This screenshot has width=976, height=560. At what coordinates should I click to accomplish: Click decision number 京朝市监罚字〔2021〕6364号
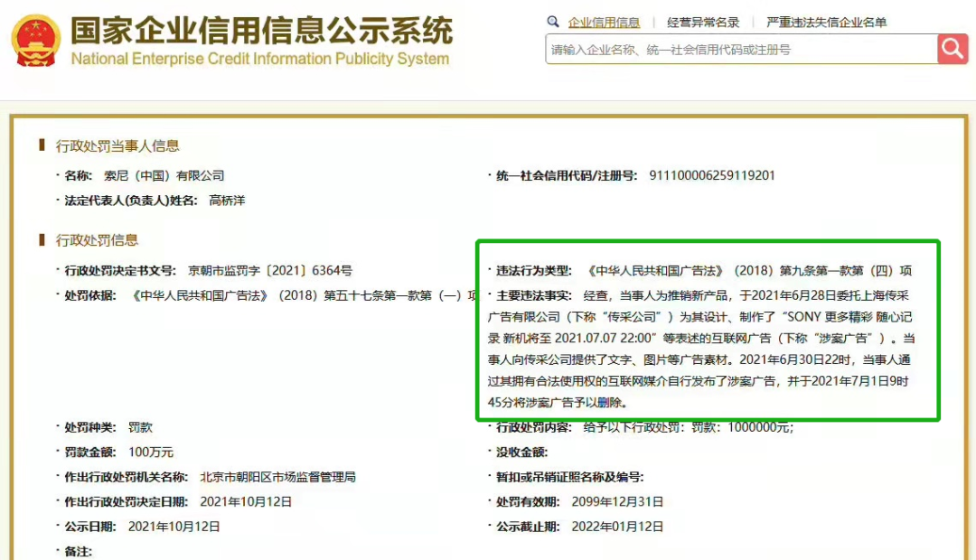click(x=270, y=271)
